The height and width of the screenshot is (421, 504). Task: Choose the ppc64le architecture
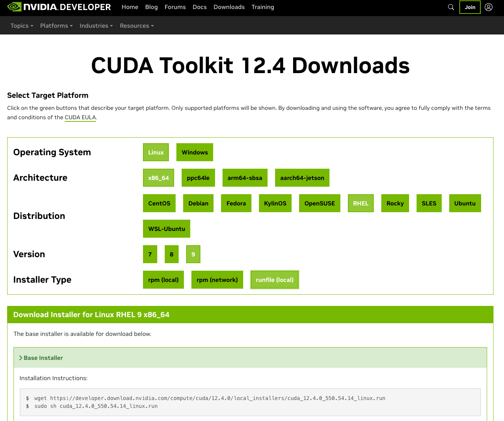pyautogui.click(x=198, y=178)
